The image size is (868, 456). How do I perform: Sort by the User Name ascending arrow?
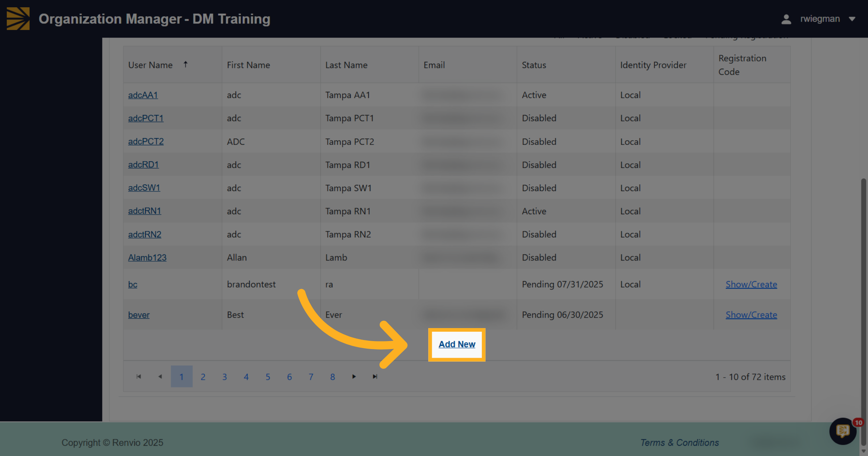[x=186, y=64]
